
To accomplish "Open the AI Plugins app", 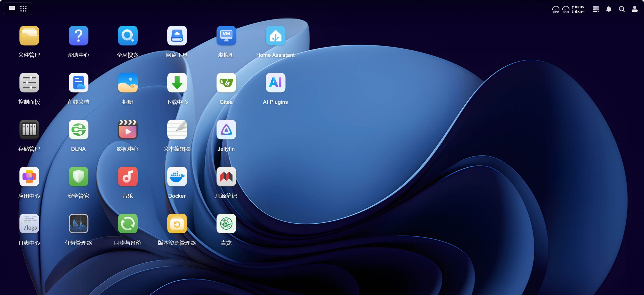I will 275,83.
